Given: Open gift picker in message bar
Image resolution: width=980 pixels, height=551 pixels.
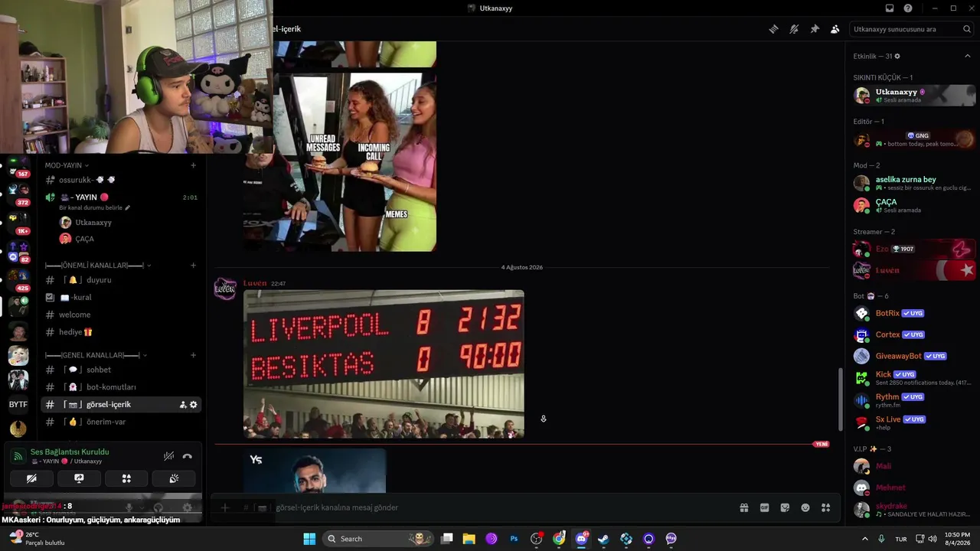Looking at the screenshot, I should (743, 507).
